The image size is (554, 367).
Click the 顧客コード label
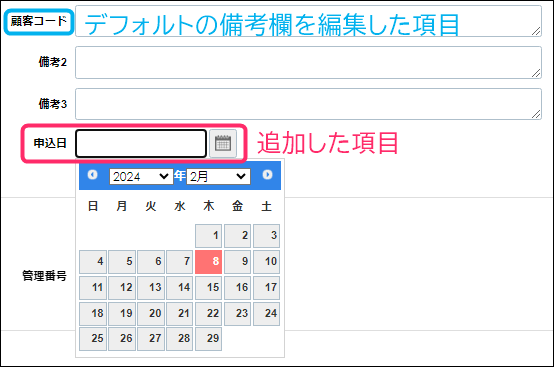click(x=39, y=21)
